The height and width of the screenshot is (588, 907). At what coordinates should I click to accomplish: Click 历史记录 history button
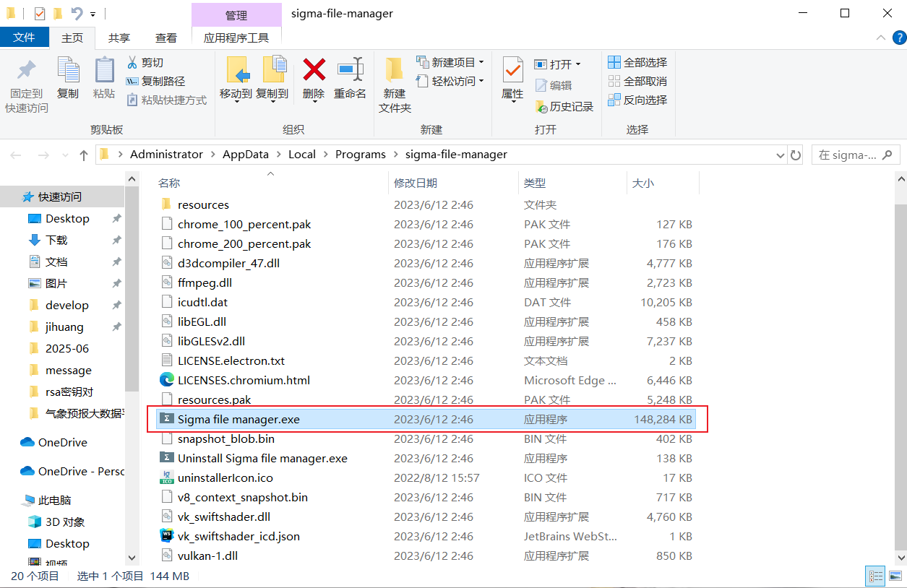pos(564,106)
